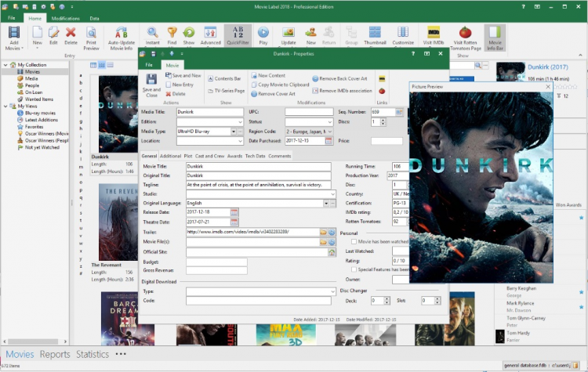Collapse the My Collection tree node
The image size is (588, 372).
click(x=4, y=64)
